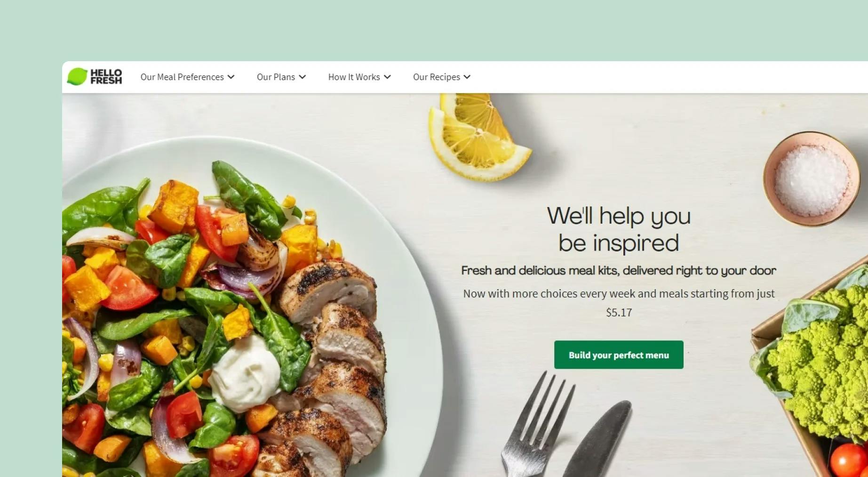Viewport: 868px width, 477px height.
Task: Open the Our Plans menu
Action: pos(276,77)
